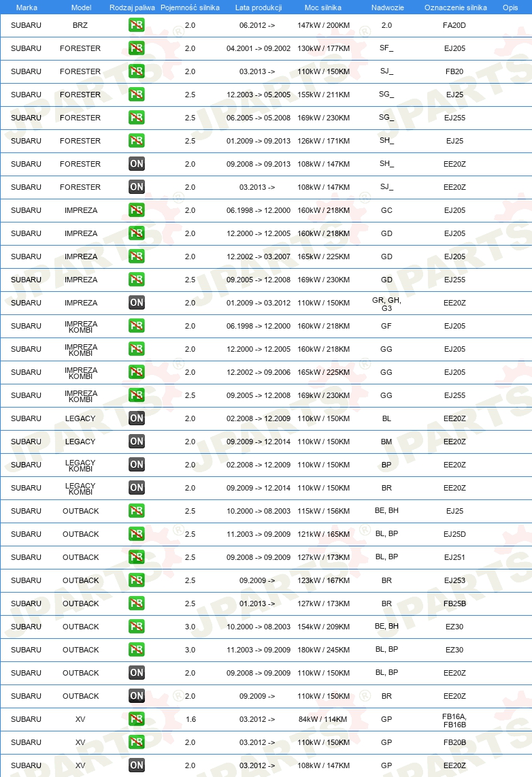532x777 pixels.
Task: Click diesel ON icon in Legacy BM row
Action: (x=136, y=441)
